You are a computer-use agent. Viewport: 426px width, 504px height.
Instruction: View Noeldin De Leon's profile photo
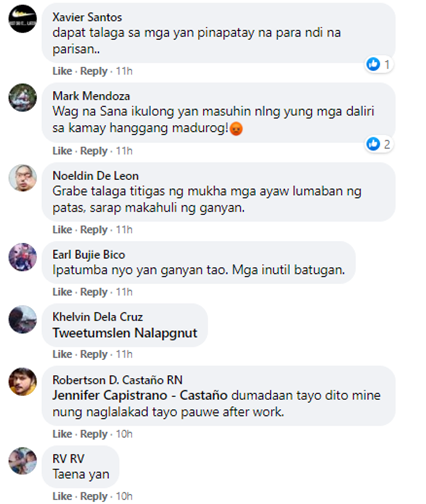pyautogui.click(x=23, y=178)
